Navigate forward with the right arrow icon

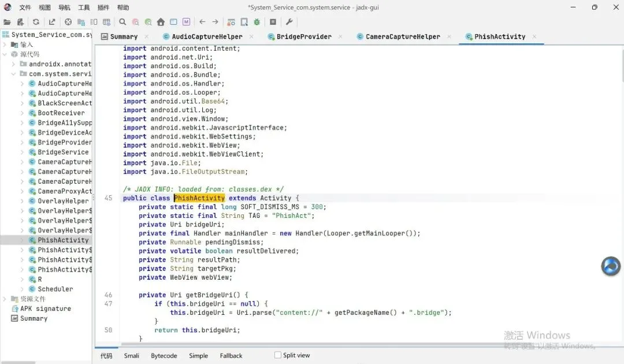(216, 22)
